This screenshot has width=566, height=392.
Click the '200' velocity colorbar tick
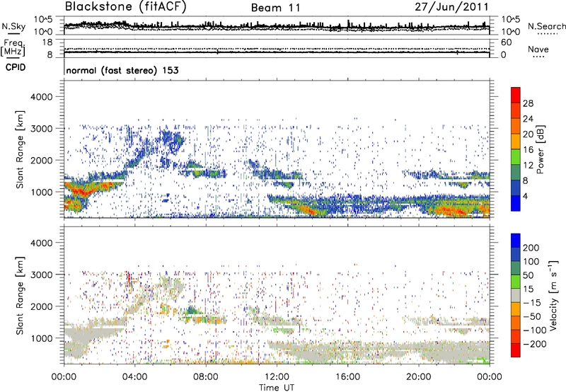(531, 248)
